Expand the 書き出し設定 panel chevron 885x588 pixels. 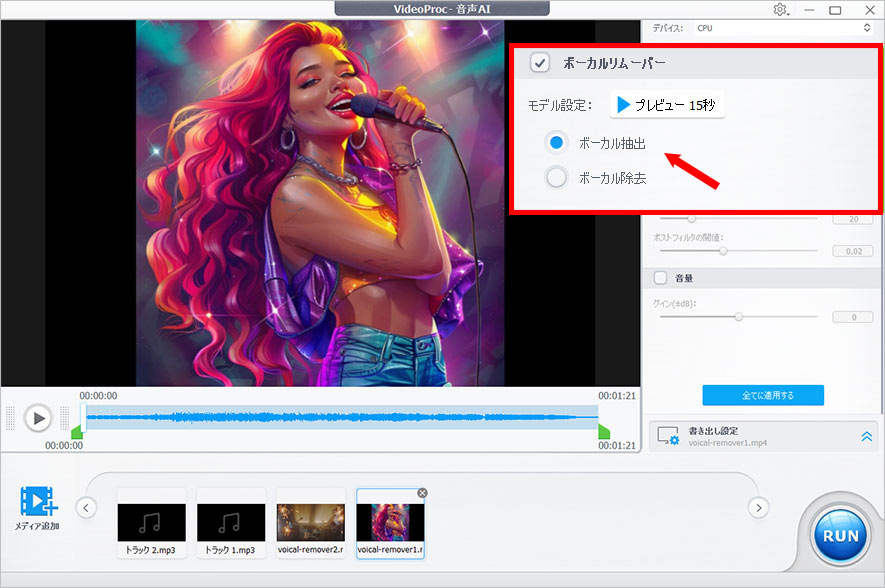pos(866,436)
